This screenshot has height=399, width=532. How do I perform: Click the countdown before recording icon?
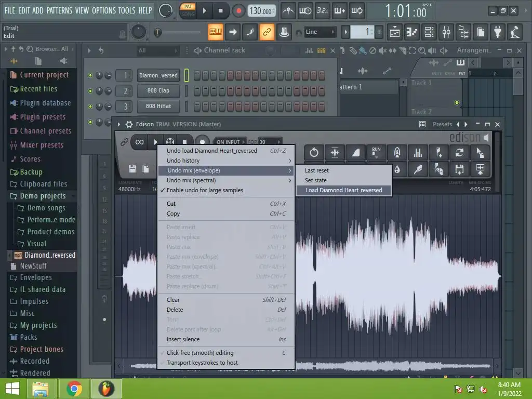323,11
